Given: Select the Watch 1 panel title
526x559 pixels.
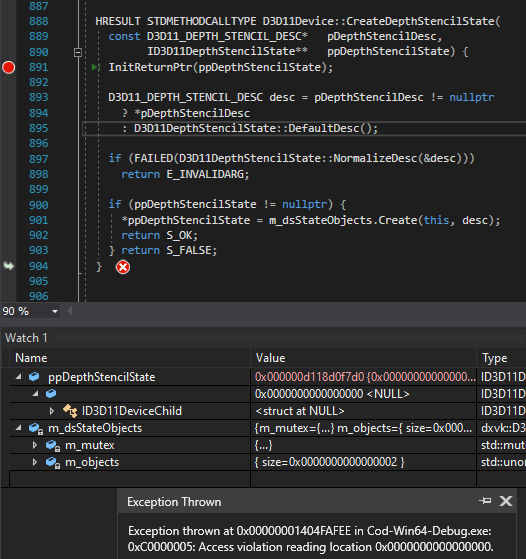Looking at the screenshot, I should tap(26, 338).
